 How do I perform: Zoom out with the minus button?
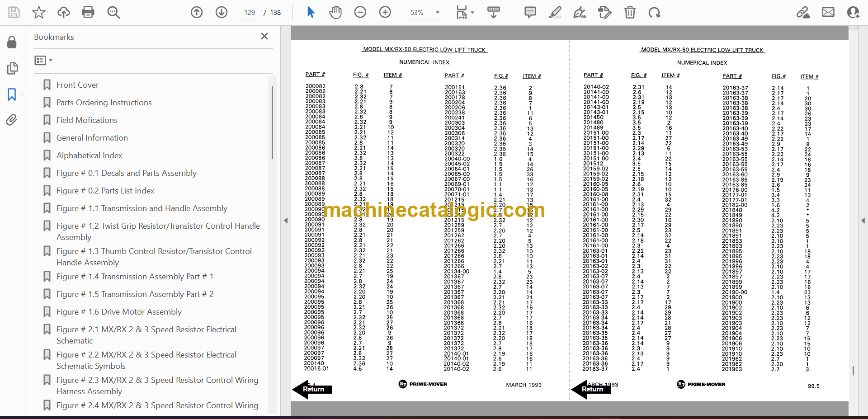[360, 12]
